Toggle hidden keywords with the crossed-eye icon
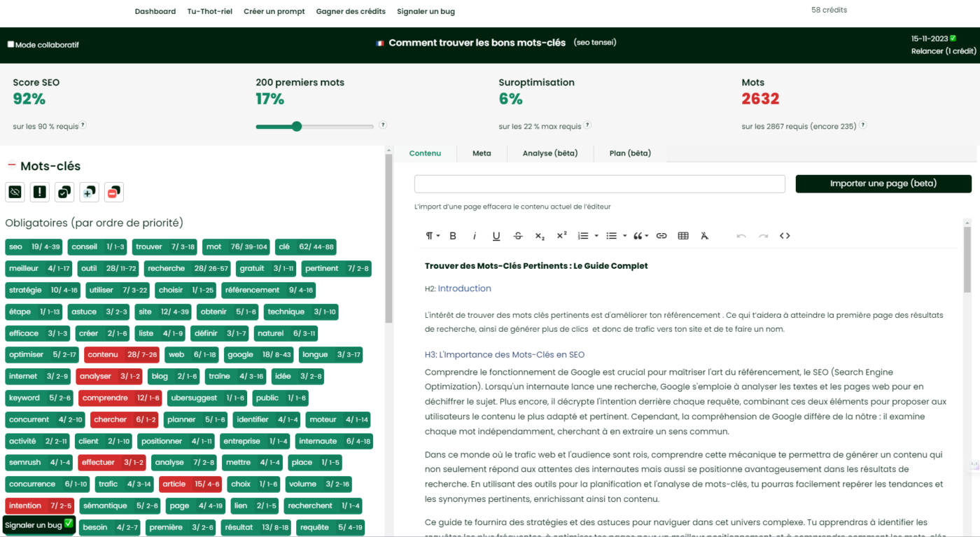This screenshot has height=537, width=980. [15, 192]
